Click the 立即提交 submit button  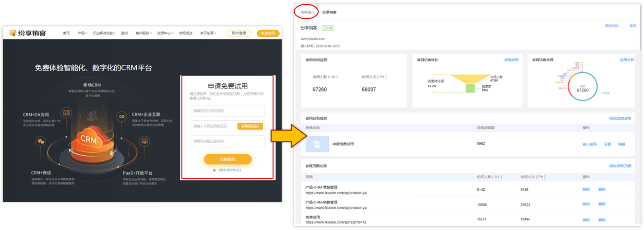click(227, 159)
